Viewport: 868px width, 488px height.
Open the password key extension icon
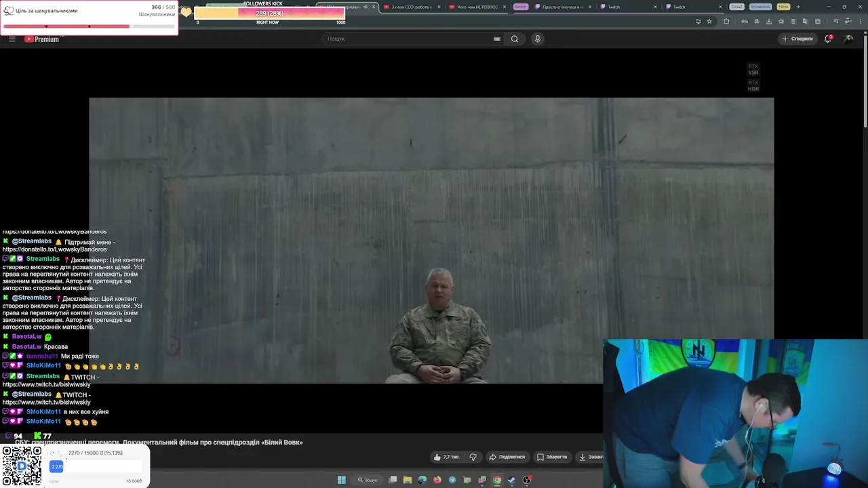point(745,21)
